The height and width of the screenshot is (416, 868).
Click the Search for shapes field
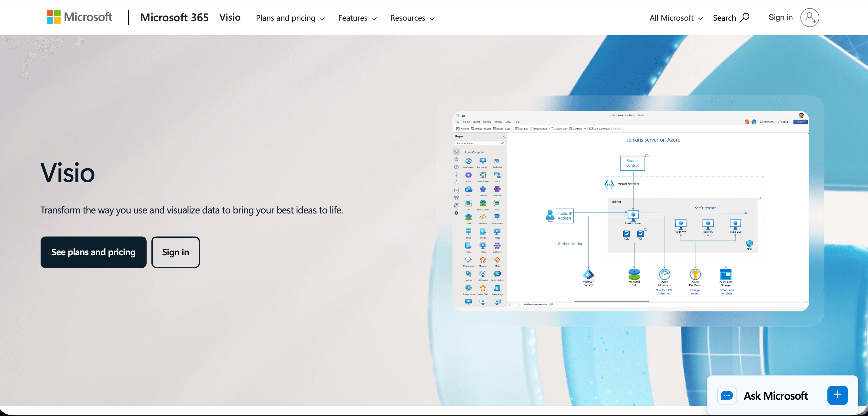(x=479, y=143)
